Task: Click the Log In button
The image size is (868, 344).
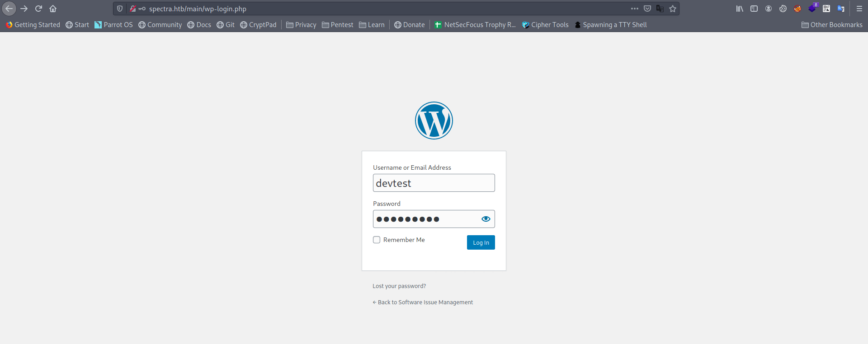Action: pos(481,242)
